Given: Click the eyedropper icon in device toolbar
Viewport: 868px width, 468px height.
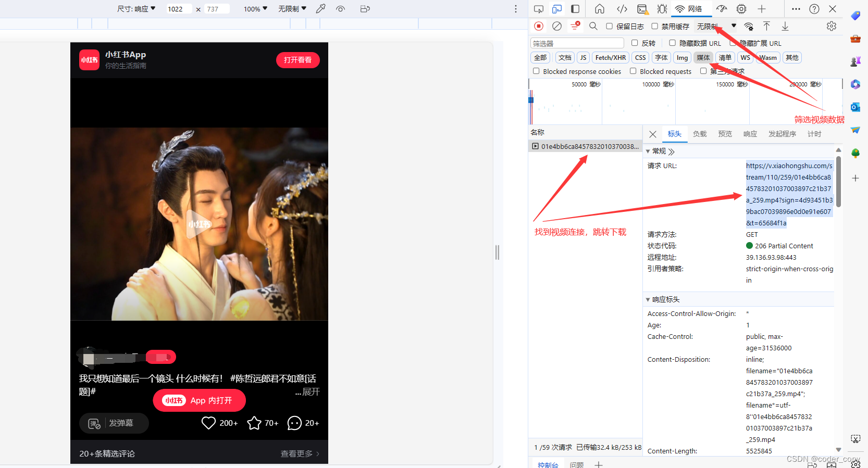Looking at the screenshot, I should coord(321,9).
